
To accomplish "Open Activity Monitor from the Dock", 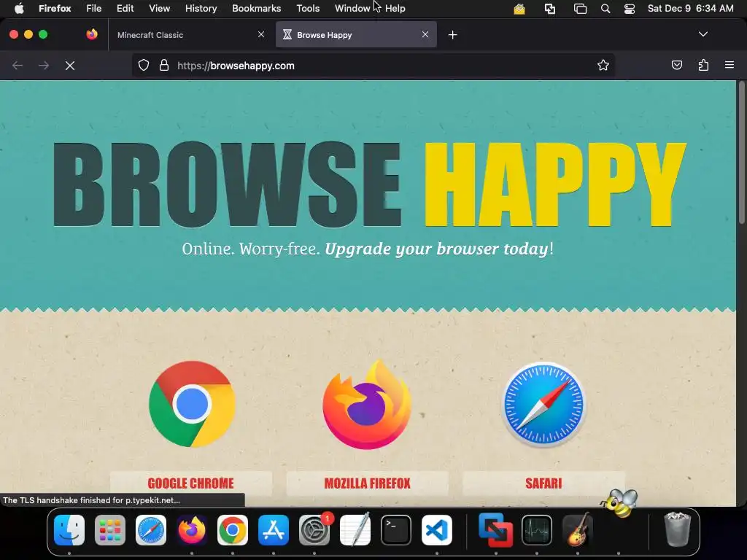I will coord(537,530).
